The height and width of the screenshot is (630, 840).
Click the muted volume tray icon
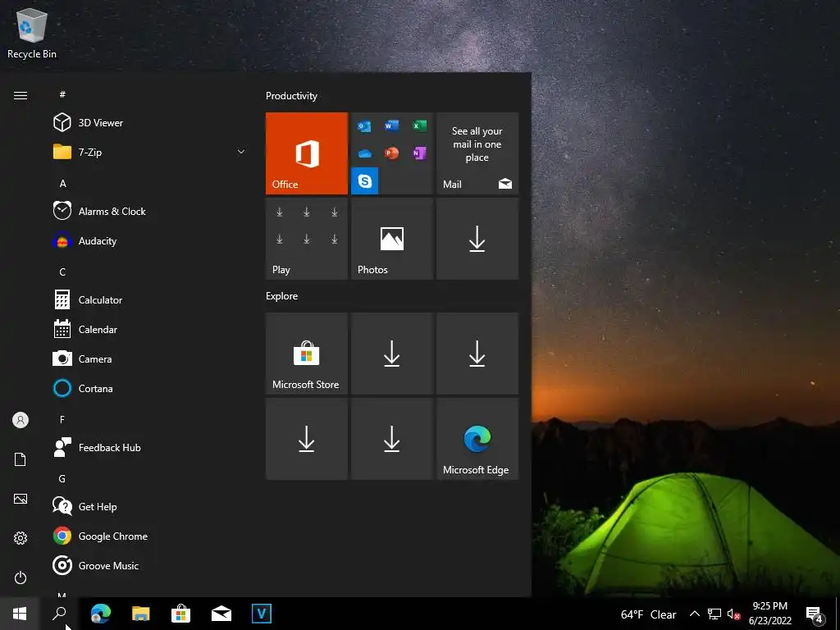coord(733,614)
